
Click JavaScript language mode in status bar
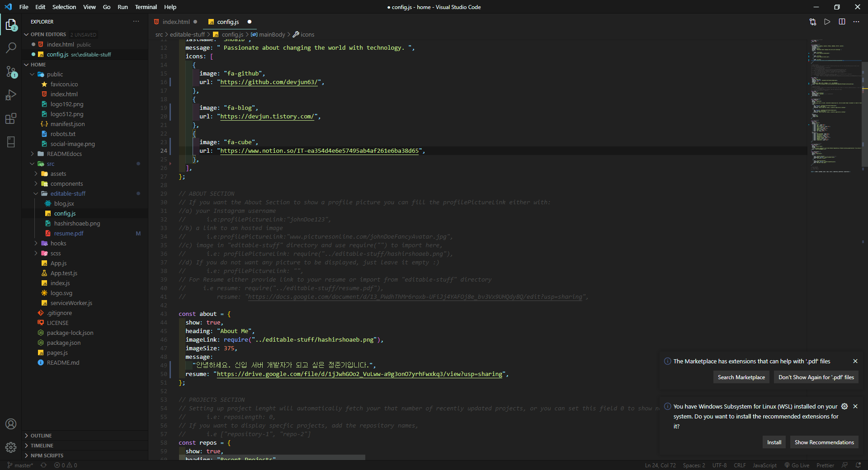[764, 465]
